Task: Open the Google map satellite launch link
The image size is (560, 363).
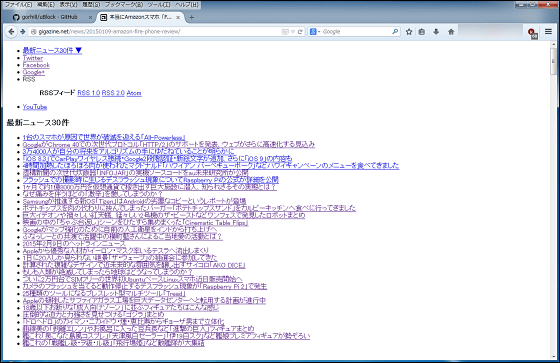Action: tap(120, 229)
